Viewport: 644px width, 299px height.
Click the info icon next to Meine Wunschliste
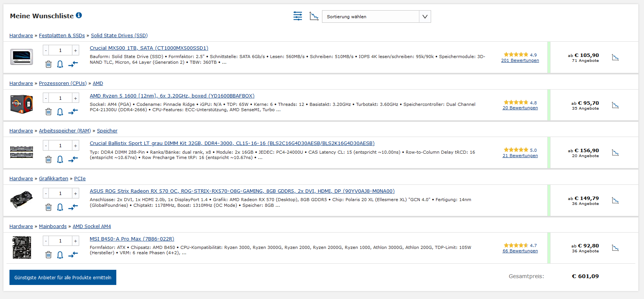pos(79,15)
